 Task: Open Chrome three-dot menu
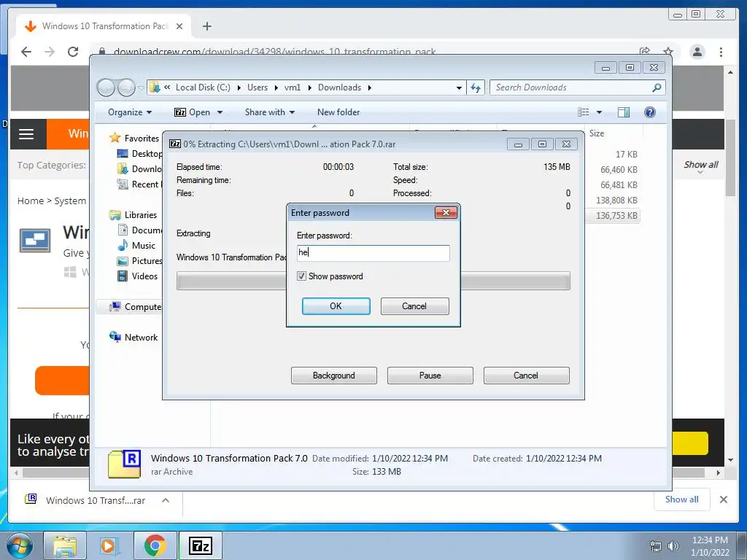pyautogui.click(x=721, y=52)
